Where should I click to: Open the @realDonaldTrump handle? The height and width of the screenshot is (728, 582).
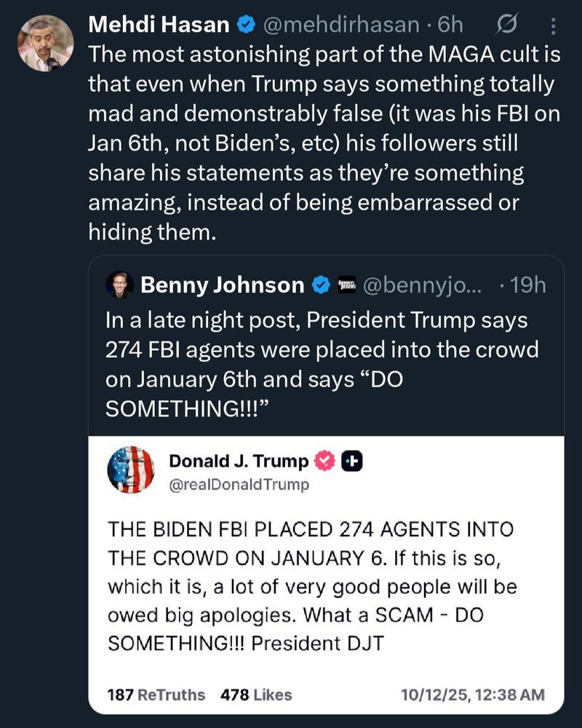click(239, 484)
